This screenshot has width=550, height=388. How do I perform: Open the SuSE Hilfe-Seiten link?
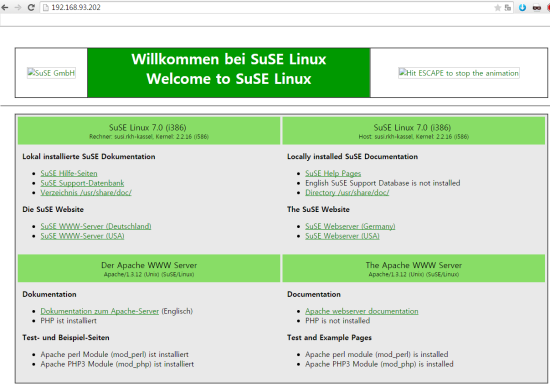tap(69, 173)
